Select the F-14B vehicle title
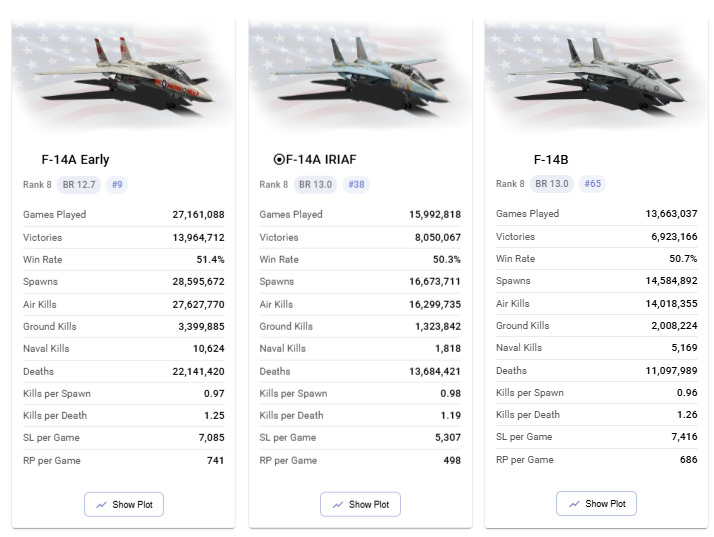Image resolution: width=714 pixels, height=537 pixels. coord(551,159)
